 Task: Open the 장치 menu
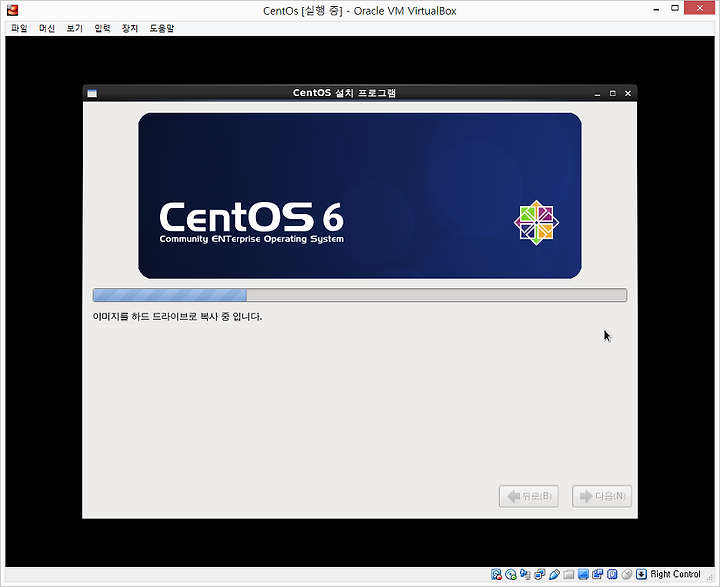point(129,28)
